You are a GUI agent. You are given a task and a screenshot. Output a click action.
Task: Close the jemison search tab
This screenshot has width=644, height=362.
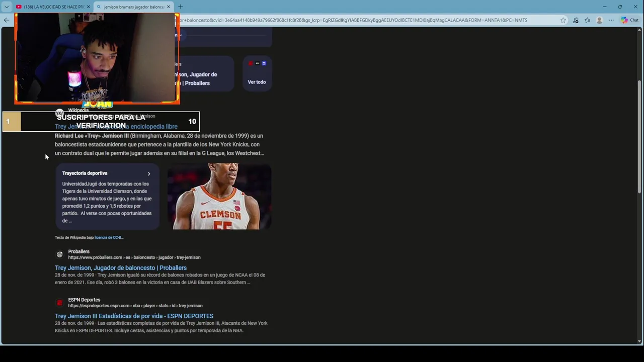tap(169, 7)
